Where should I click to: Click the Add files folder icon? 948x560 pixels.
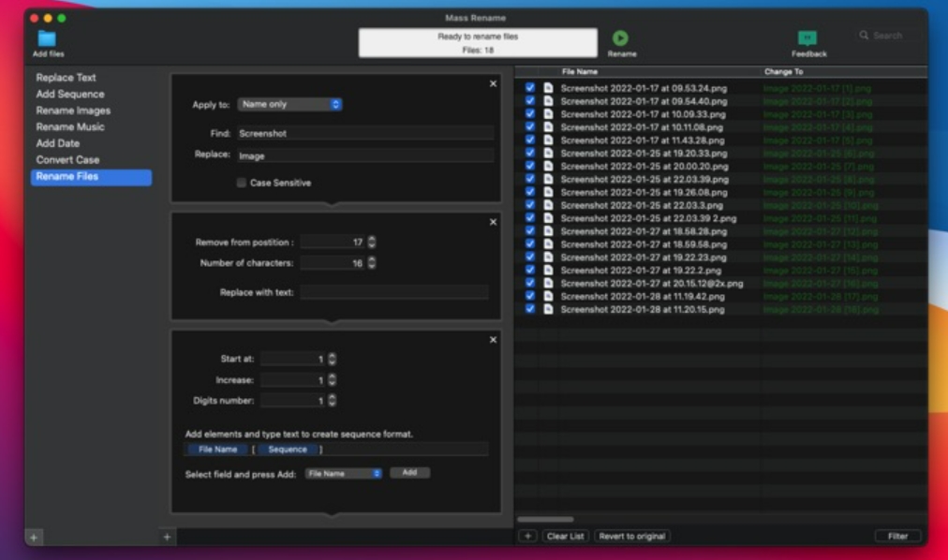[x=47, y=38]
